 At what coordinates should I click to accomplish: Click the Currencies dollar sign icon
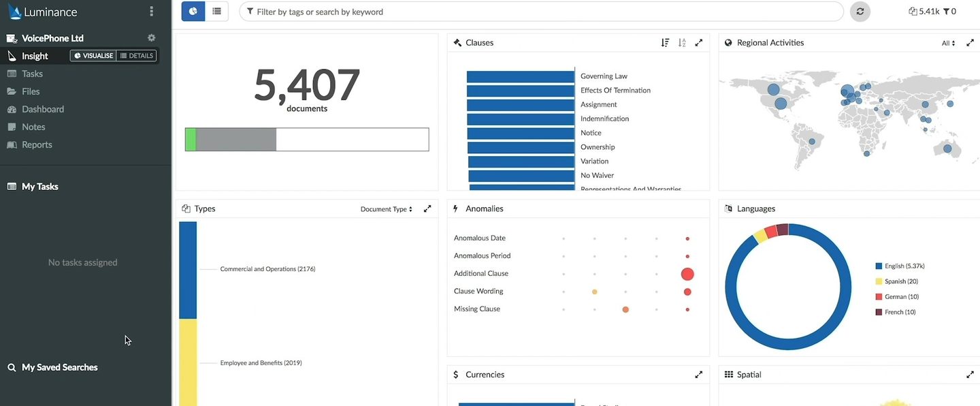click(456, 375)
